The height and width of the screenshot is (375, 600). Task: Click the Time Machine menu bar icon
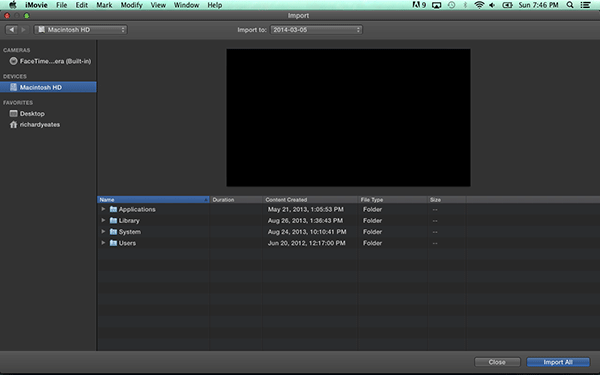pos(452,5)
